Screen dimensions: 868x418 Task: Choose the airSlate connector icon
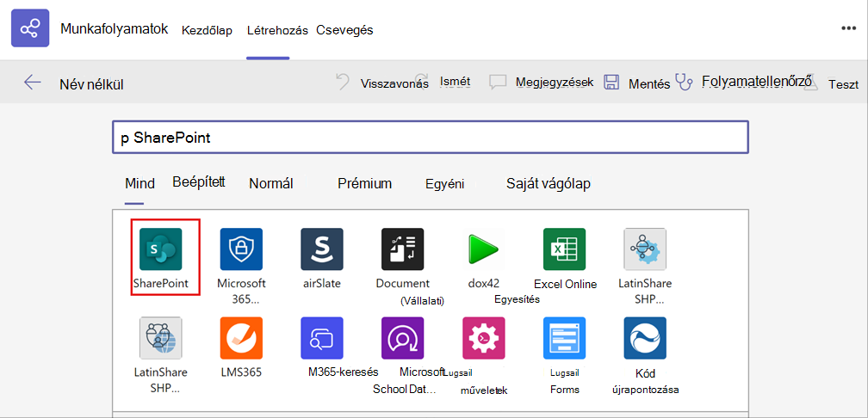pos(322,249)
